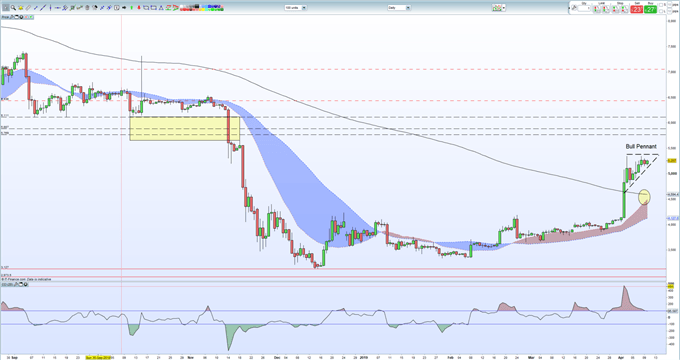
Task: Click the Qty input field
Action: pos(584,8)
